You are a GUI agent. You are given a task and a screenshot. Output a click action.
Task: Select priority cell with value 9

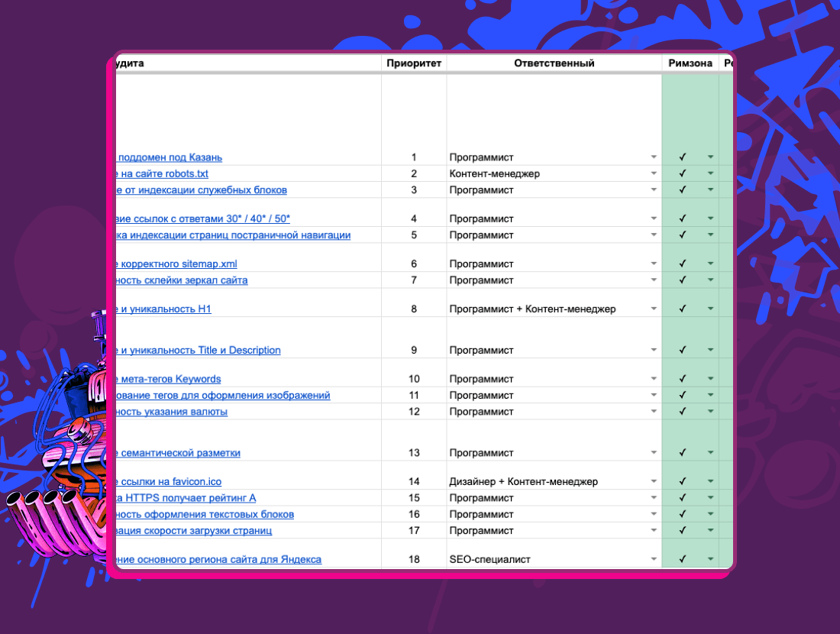pyautogui.click(x=414, y=338)
